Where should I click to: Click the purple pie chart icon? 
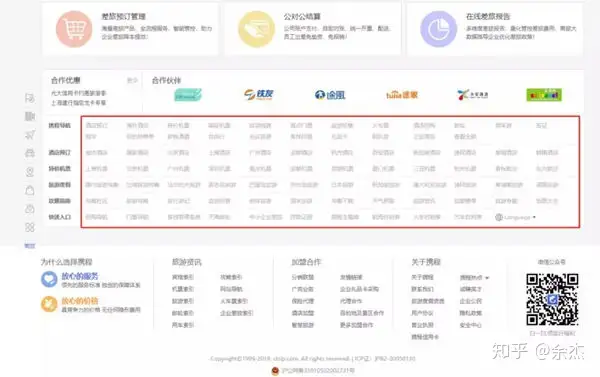(x=439, y=29)
